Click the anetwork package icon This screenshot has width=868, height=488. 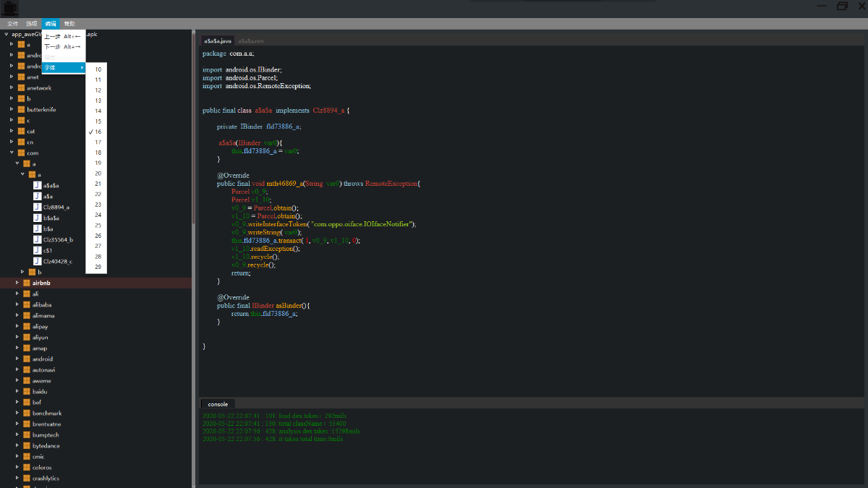coord(21,87)
